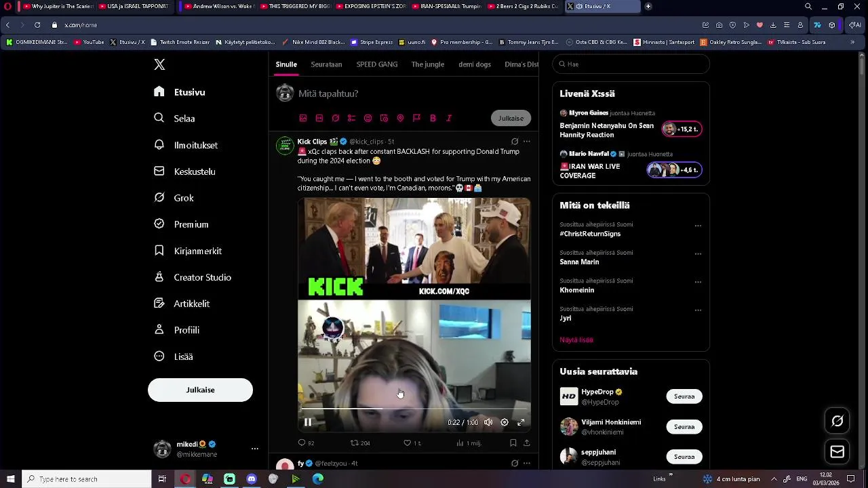Open emoji picker in composer

click(368, 118)
